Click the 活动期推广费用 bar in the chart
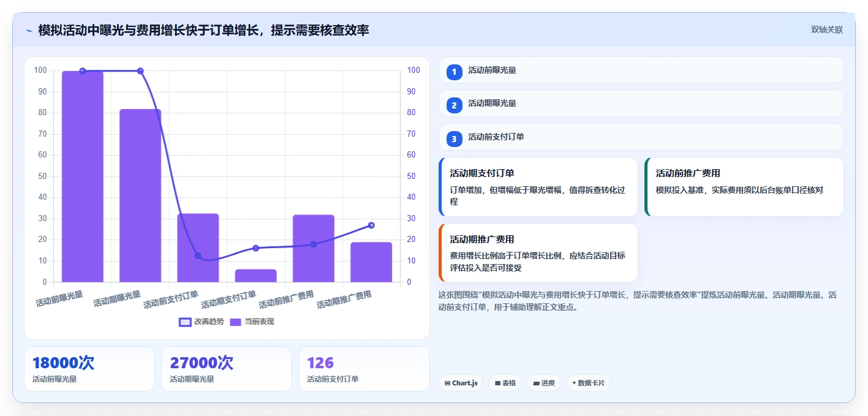 tap(371, 262)
